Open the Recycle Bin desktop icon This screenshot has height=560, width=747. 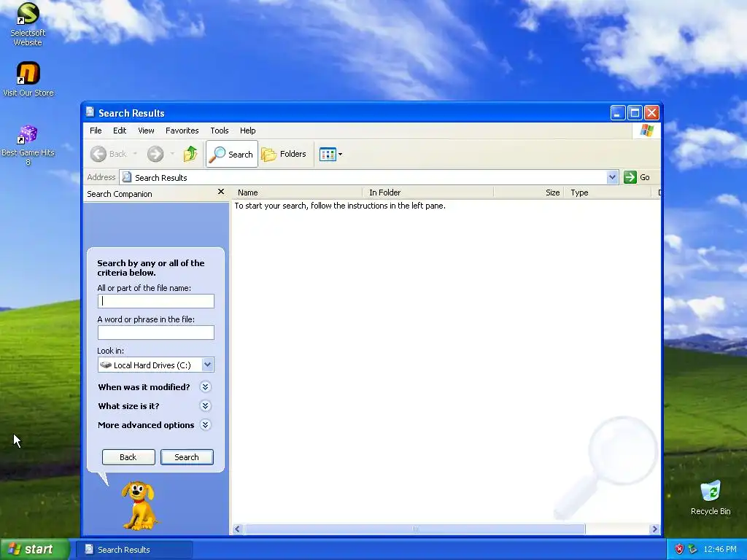click(711, 497)
